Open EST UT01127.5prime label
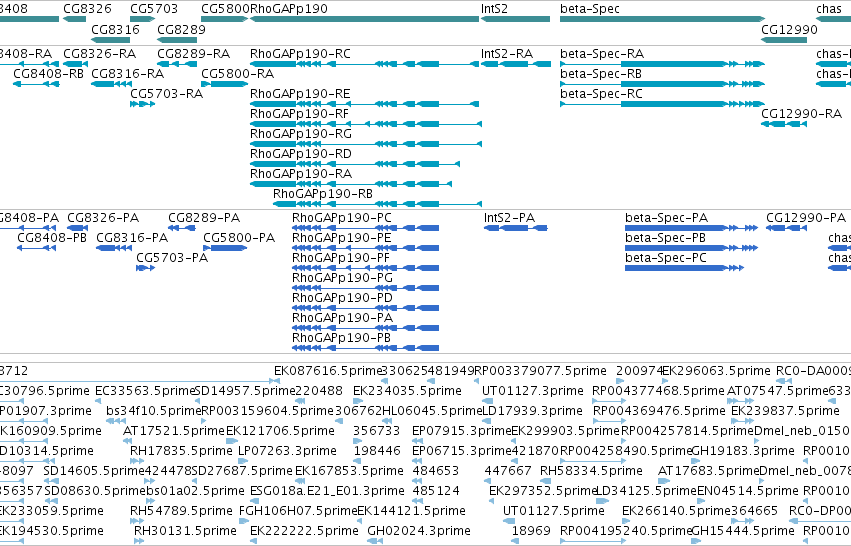The height and width of the screenshot is (546, 851). tap(554, 512)
